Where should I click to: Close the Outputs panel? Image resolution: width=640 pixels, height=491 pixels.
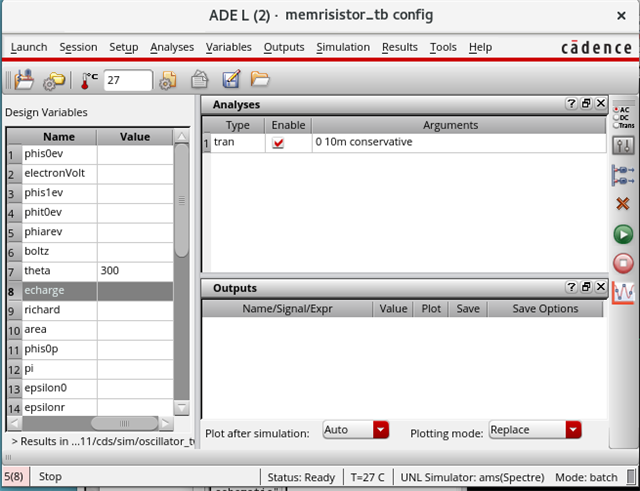601,287
